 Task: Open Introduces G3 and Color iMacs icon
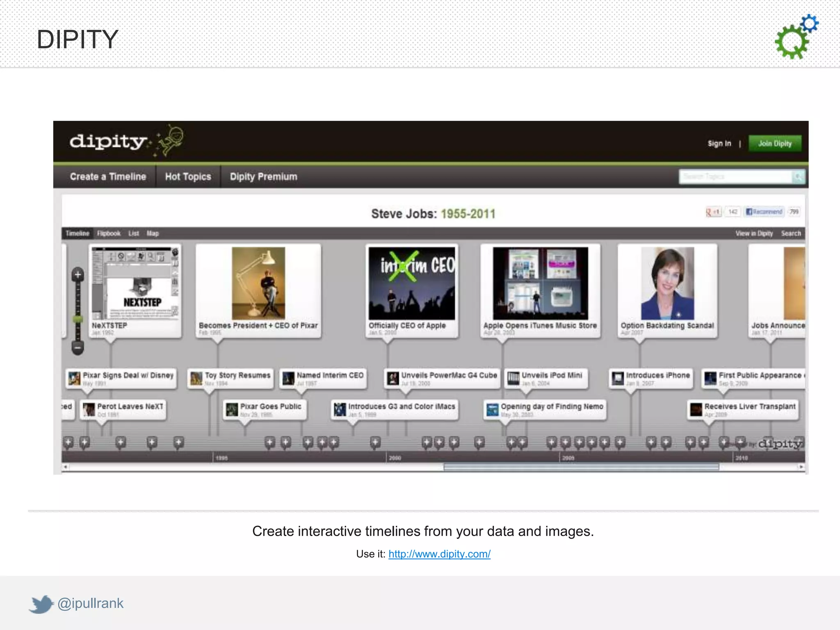point(340,409)
